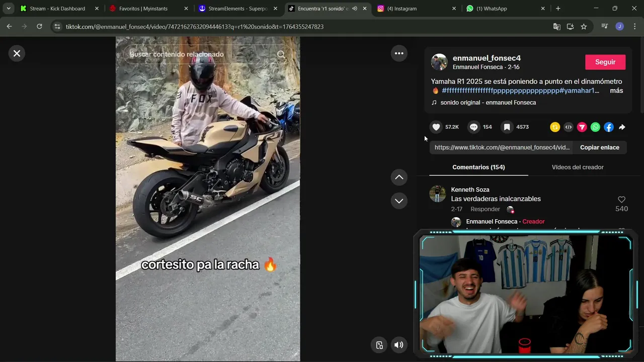
Task: Close the Myinstants tab
Action: [186, 9]
